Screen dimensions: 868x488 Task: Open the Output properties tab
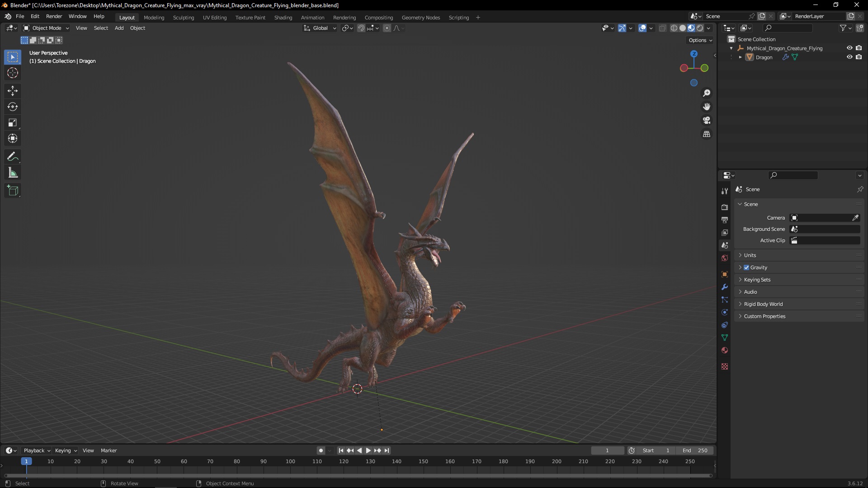tap(725, 220)
